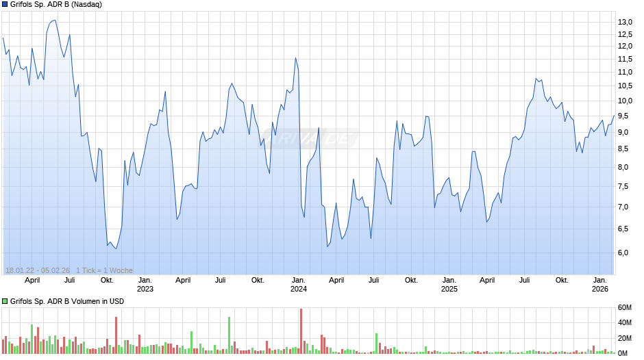644x360 pixels.
Task: Click the tallest red volume bar at January 2024
Action: click(301, 331)
